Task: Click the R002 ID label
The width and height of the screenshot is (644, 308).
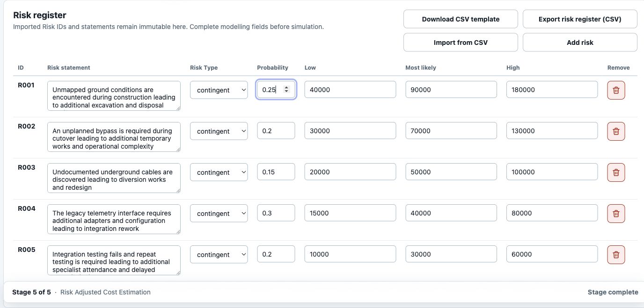Action: tap(27, 126)
